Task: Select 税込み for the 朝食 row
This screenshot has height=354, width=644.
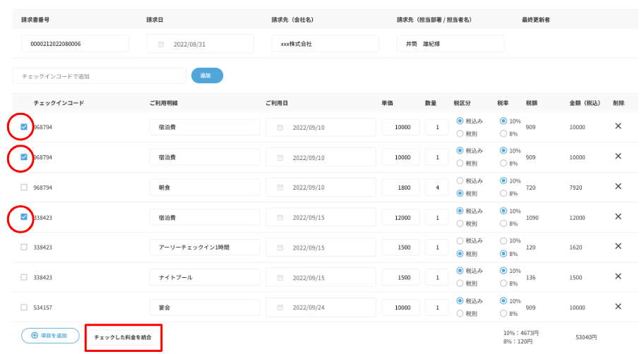Action: (460, 181)
